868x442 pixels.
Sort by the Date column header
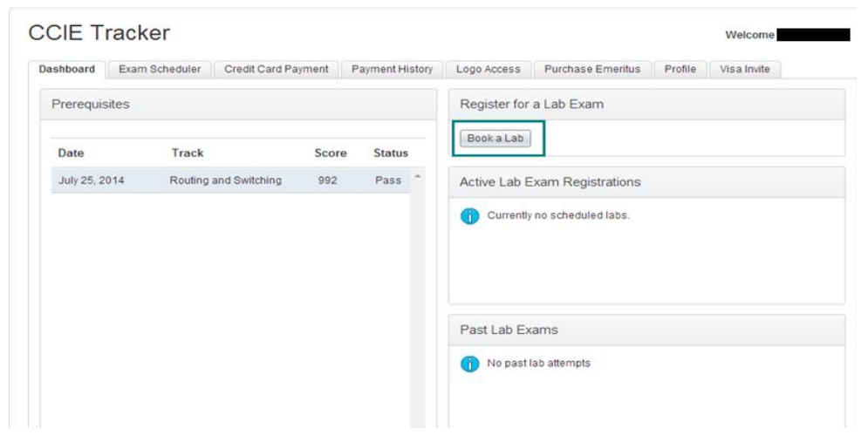tap(71, 153)
